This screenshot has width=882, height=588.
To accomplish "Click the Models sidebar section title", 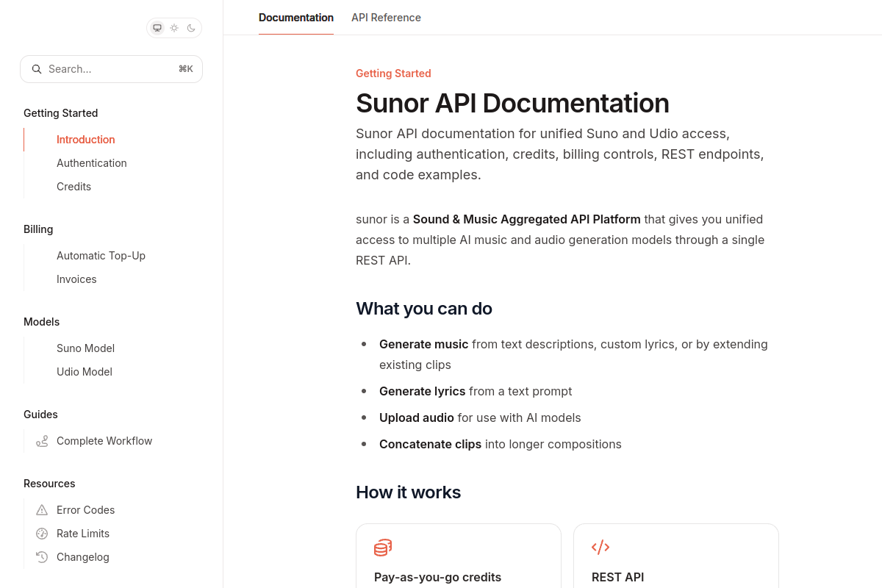I will tap(41, 322).
